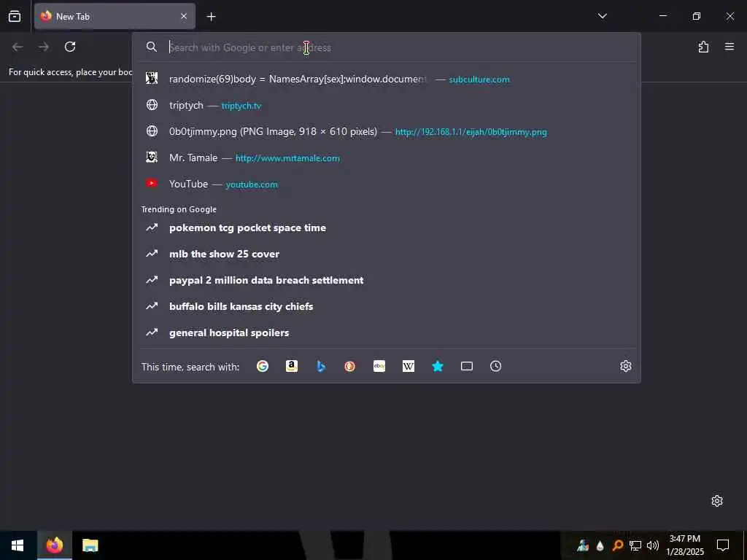Click the magnifier icon in the address bar
This screenshot has height=560, width=747.
coord(152,47)
